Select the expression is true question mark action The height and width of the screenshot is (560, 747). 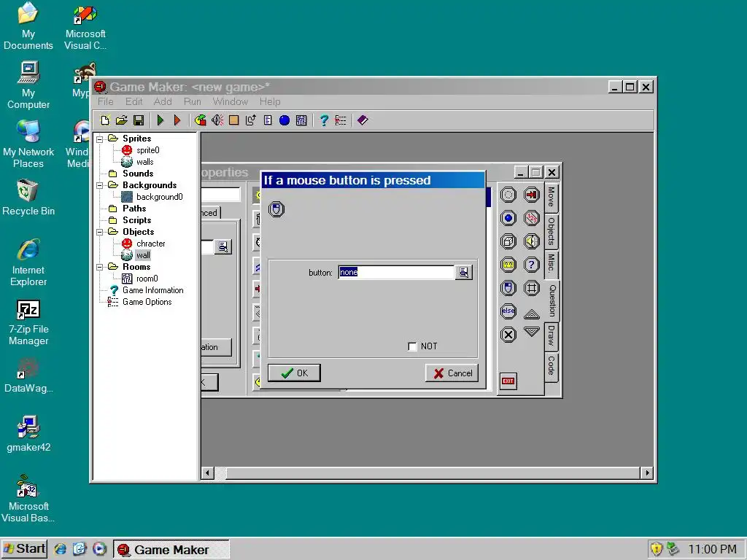point(532,265)
